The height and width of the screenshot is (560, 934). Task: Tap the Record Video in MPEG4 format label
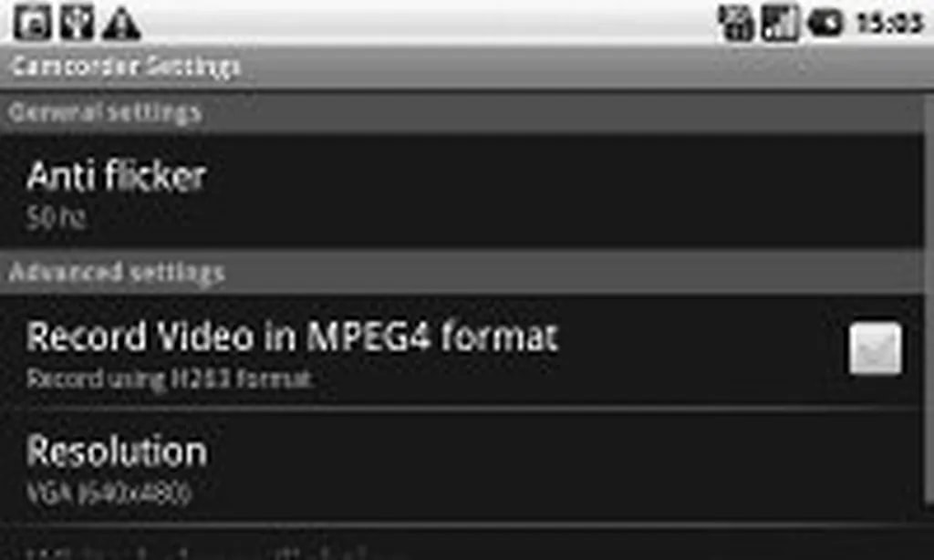pyautogui.click(x=292, y=337)
